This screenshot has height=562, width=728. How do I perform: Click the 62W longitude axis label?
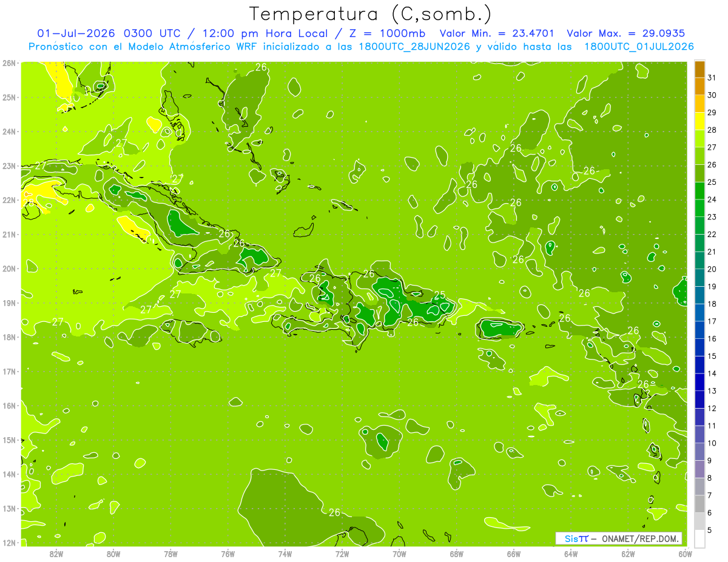(628, 554)
